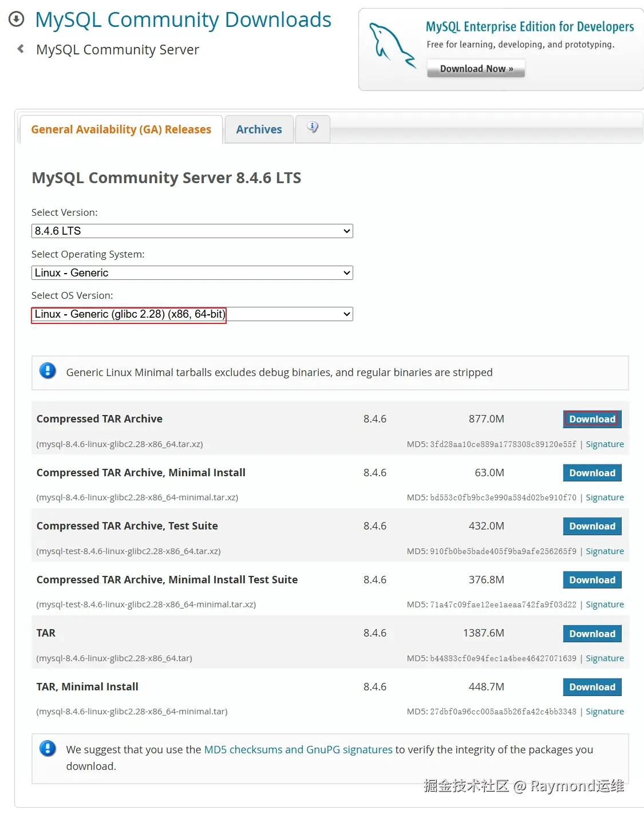Open Signature link for x86_64-minimal.tar.xz

605,497
